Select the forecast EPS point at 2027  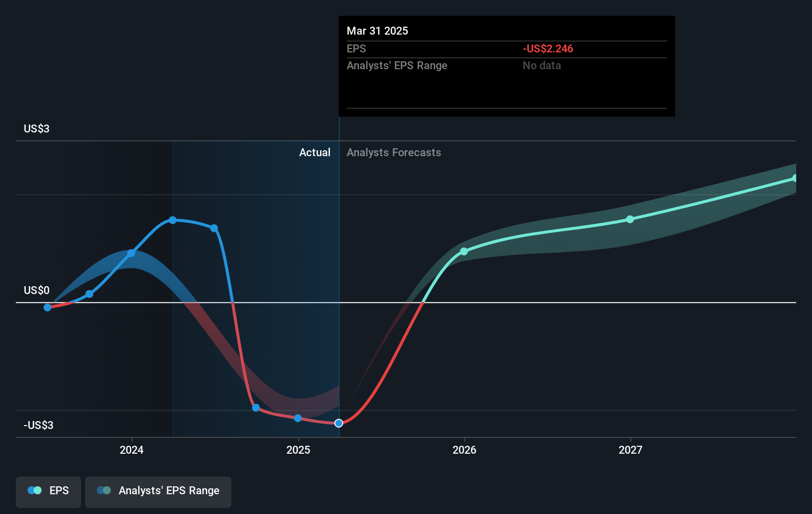(x=630, y=219)
